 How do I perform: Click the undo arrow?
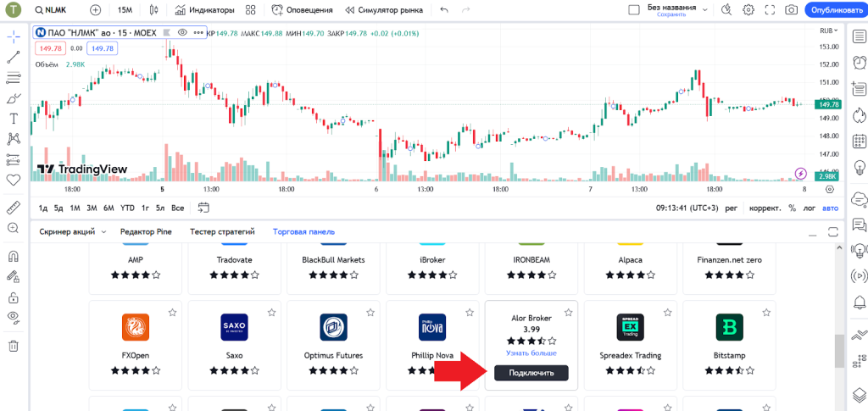(444, 10)
